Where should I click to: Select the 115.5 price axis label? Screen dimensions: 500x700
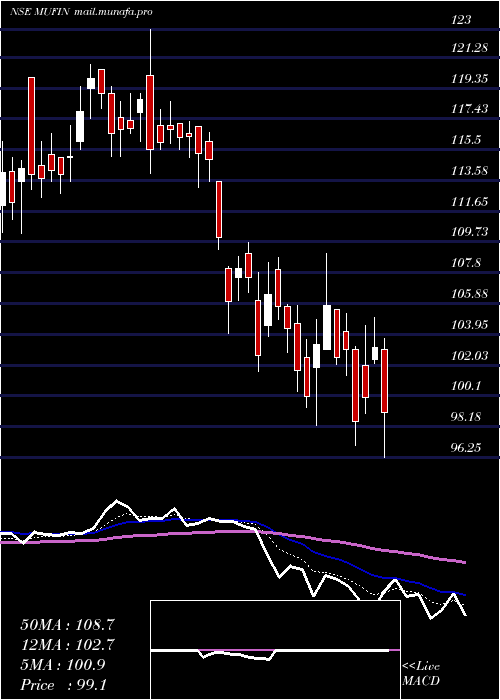pyautogui.click(x=467, y=140)
